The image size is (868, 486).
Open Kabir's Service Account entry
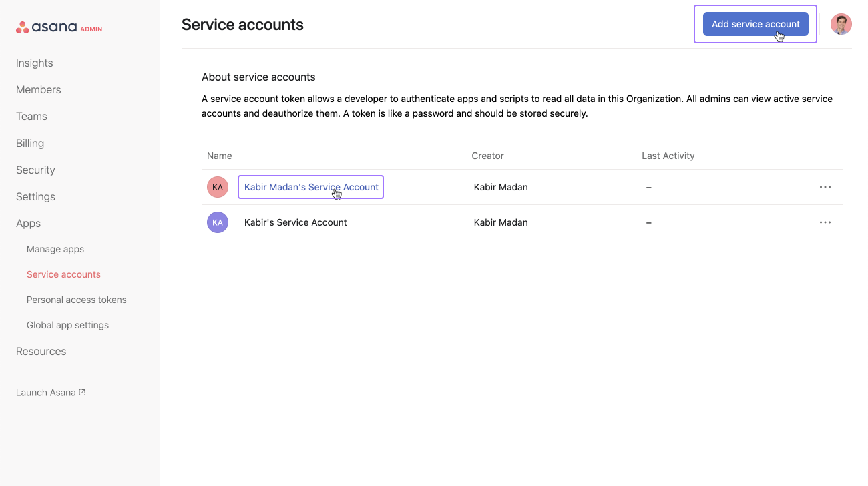[296, 222]
